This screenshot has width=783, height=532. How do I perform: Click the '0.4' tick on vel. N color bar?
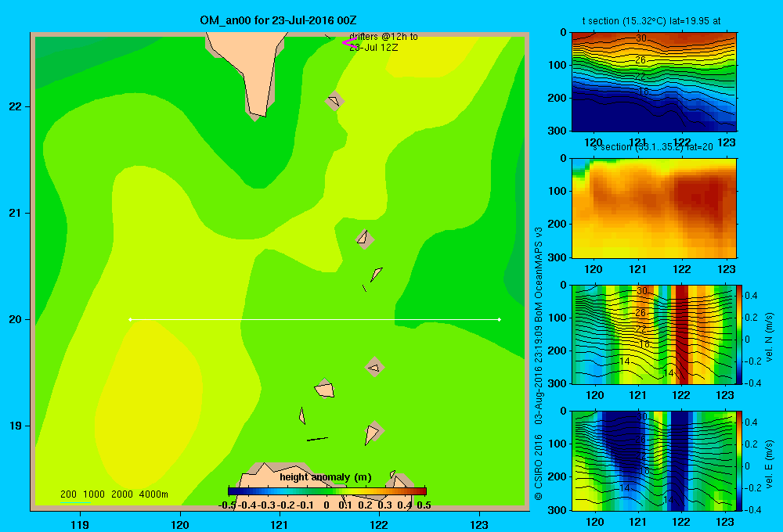(x=751, y=296)
